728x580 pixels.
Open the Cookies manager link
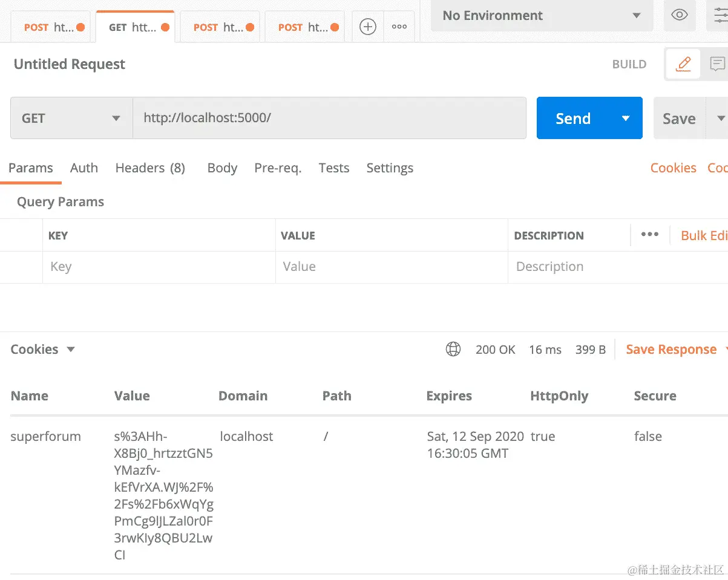point(672,168)
